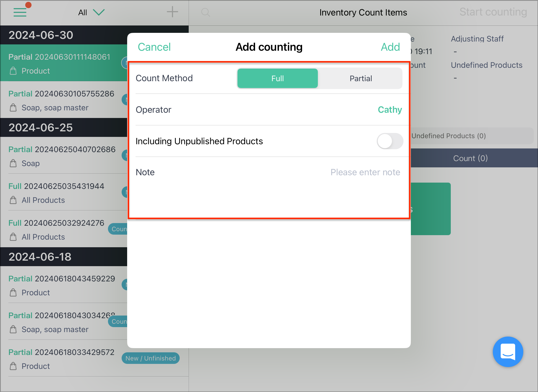
Task: Click bag icon beside Soap entry
Action: (x=13, y=163)
